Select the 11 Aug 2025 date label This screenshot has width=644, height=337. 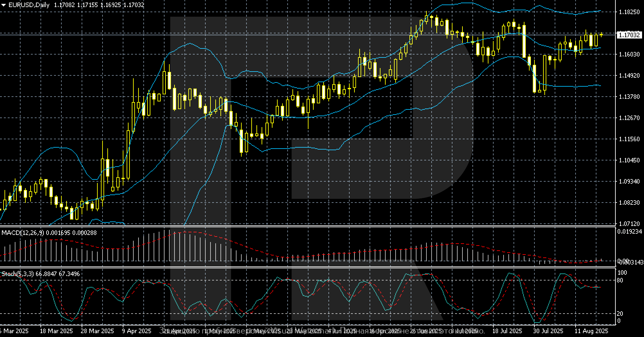pyautogui.click(x=591, y=331)
